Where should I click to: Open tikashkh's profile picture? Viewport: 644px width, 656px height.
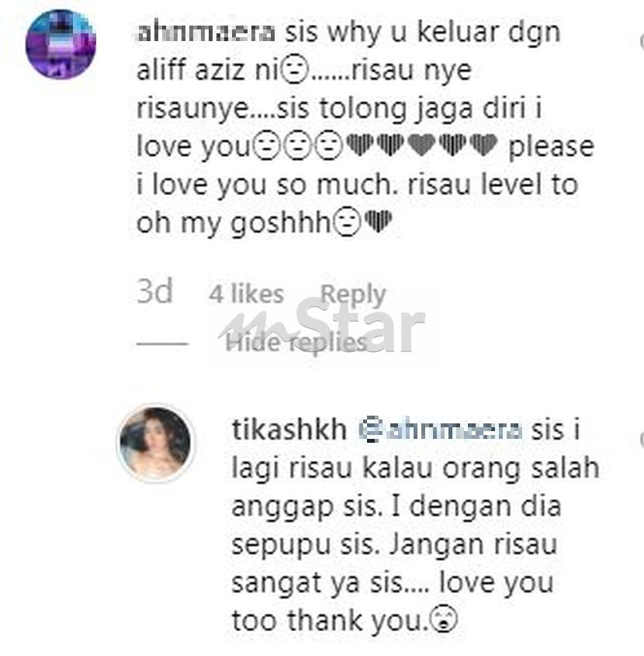pyautogui.click(x=155, y=443)
